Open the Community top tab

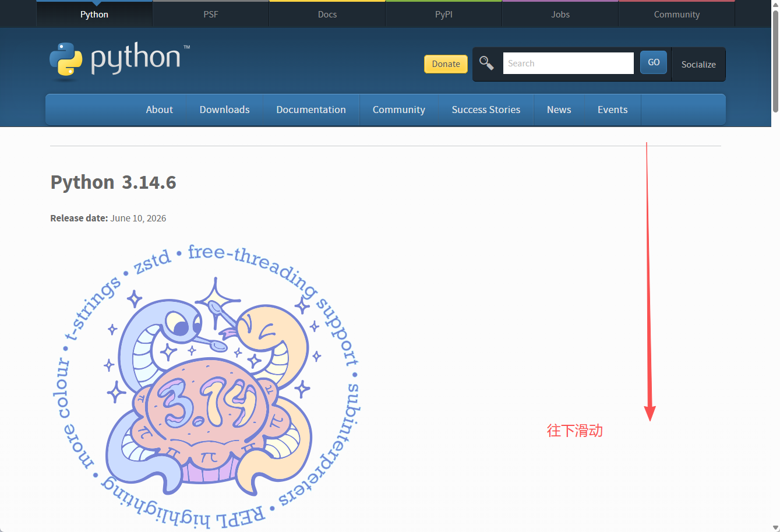point(677,14)
